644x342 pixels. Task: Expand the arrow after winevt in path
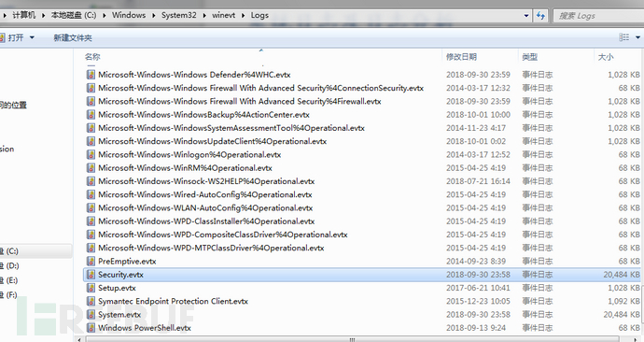[x=243, y=15]
